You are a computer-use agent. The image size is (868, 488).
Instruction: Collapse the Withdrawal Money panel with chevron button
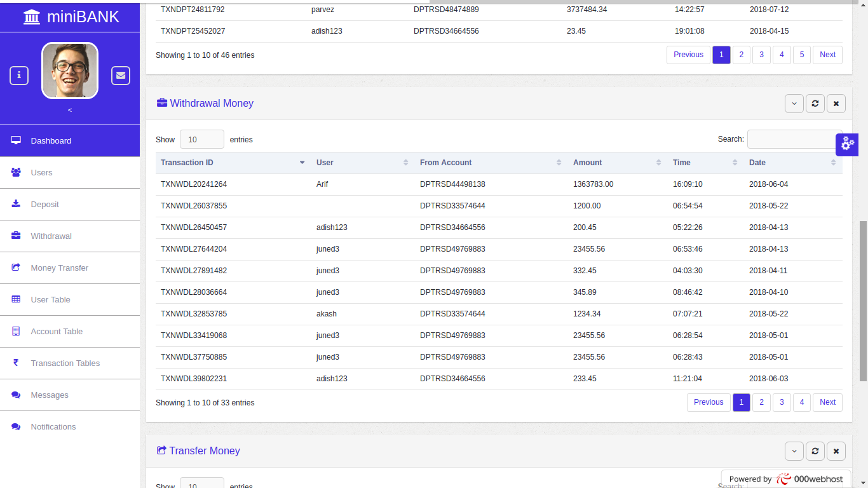click(794, 104)
